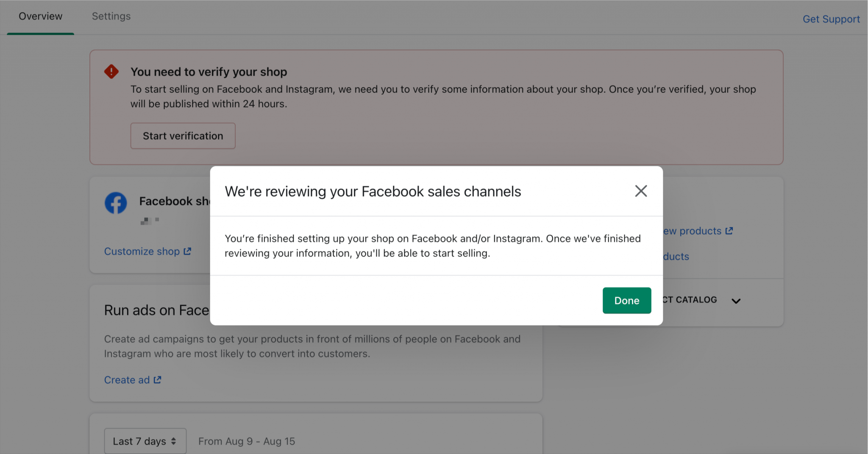Expand the product catalog dropdown chevron
868x454 pixels.
point(736,301)
